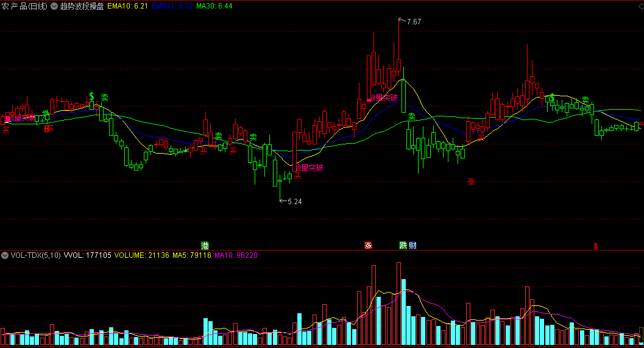Image resolution: width=644 pixels, height=348 pixels.
Task: Click the yellow VOLUME: 21136 value
Action: pos(142,255)
